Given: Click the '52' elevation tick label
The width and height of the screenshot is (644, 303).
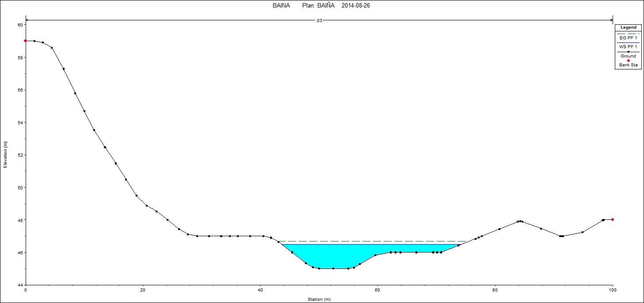Looking at the screenshot, I should [19, 155].
